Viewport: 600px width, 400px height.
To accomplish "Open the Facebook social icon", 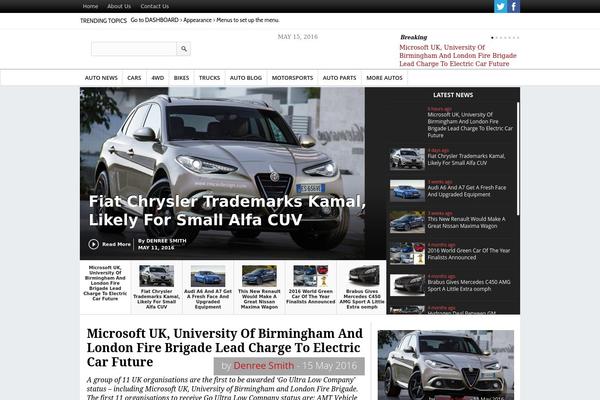I will [514, 6].
